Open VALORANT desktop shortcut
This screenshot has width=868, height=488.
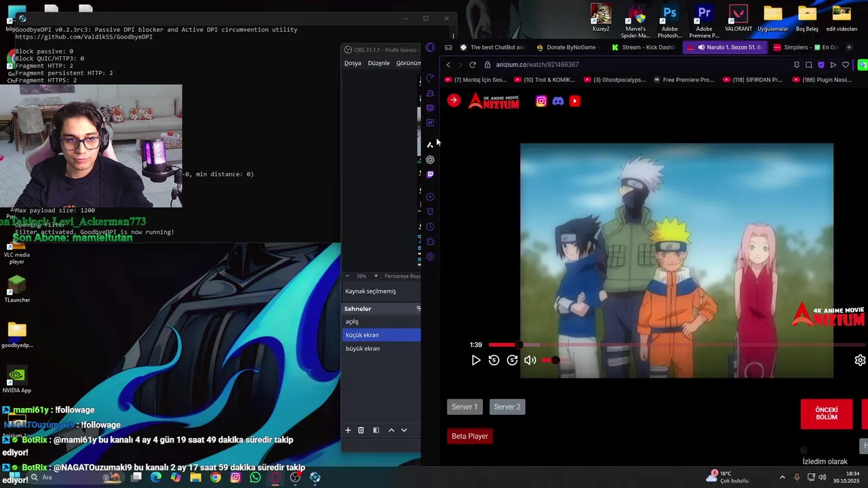(738, 18)
